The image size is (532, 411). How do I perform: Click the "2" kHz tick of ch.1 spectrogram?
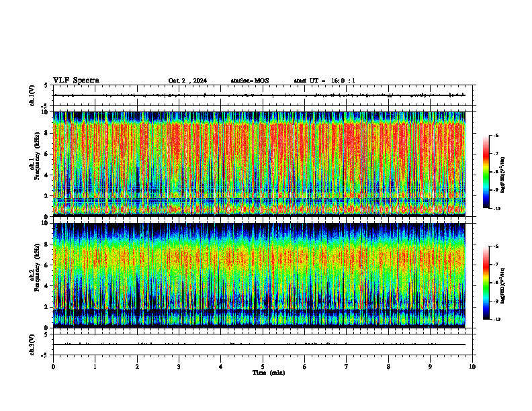tap(47, 196)
